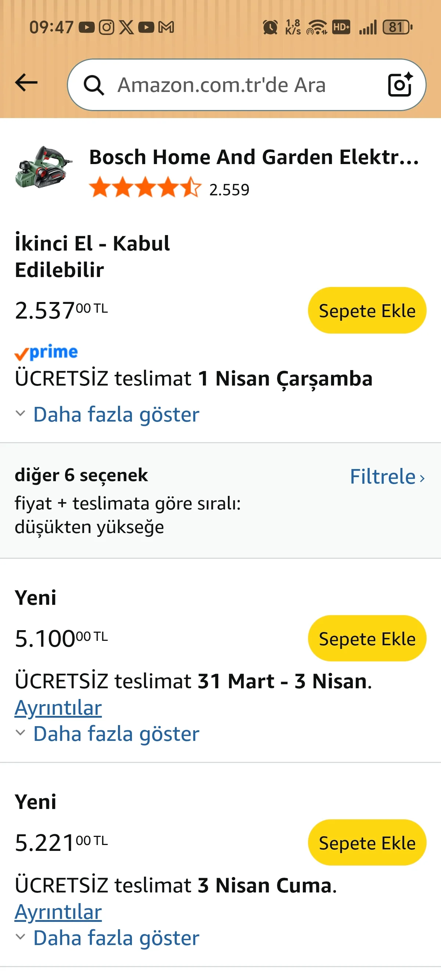Screen dimensions: 441x980
Task: Tap the Instagram notification icon
Action: tap(107, 27)
